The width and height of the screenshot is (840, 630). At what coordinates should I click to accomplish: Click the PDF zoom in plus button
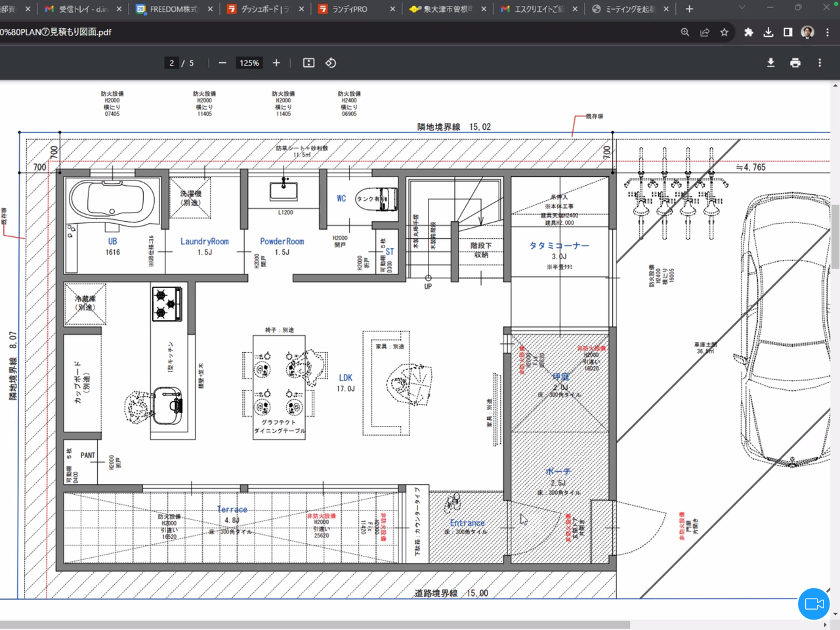pyautogui.click(x=276, y=63)
